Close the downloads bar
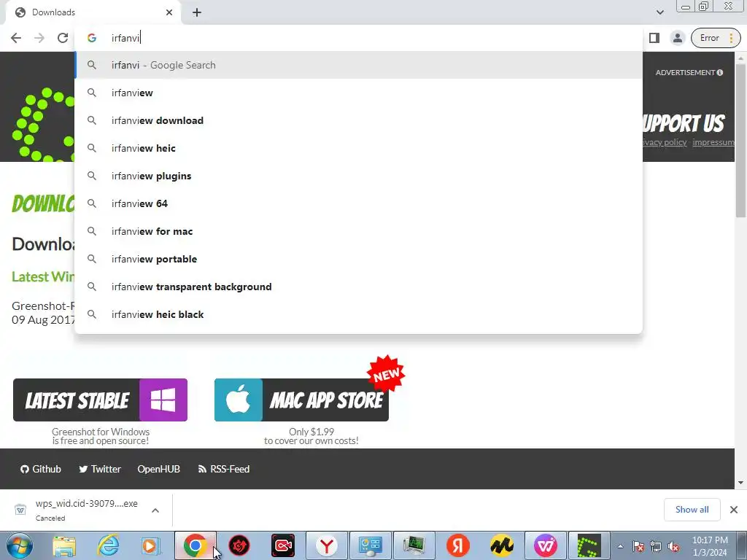 coord(734,510)
